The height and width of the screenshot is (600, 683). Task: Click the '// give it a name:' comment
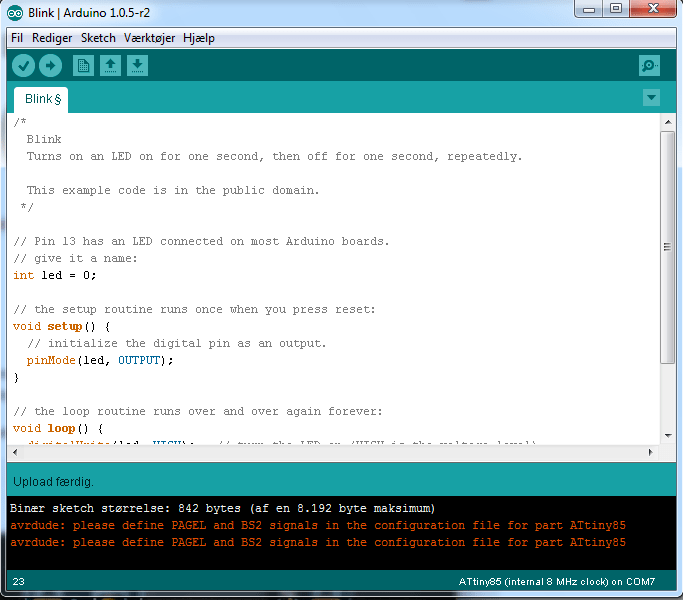pyautogui.click(x=75, y=258)
